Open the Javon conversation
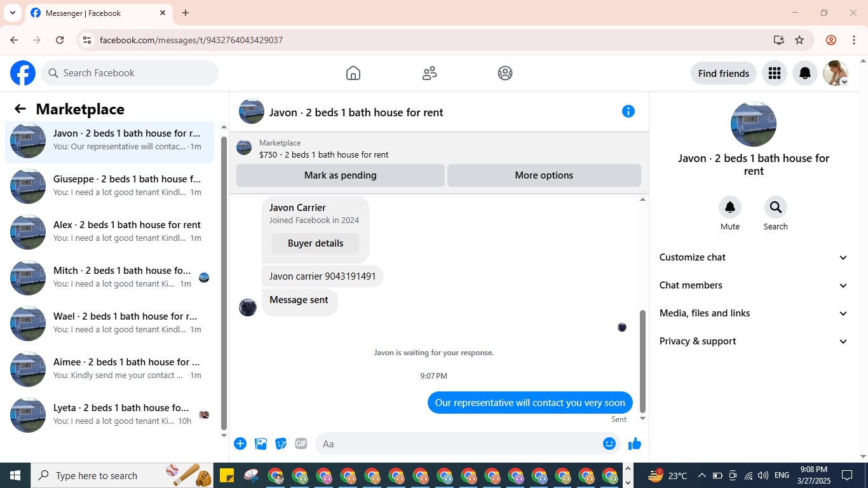 point(109,140)
